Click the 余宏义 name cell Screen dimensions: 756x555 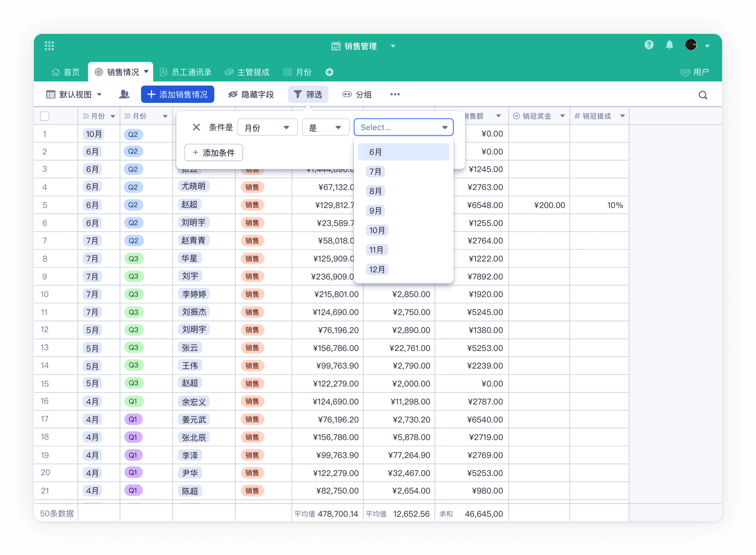(x=194, y=401)
